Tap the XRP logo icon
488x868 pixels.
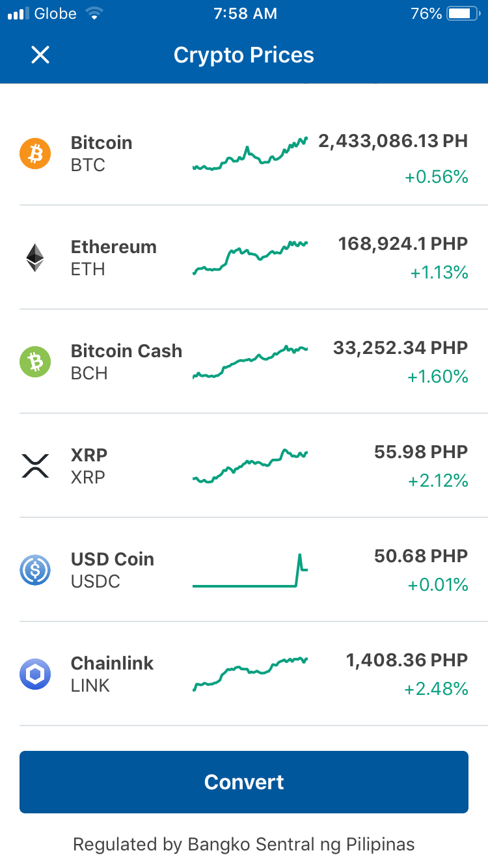(35, 466)
